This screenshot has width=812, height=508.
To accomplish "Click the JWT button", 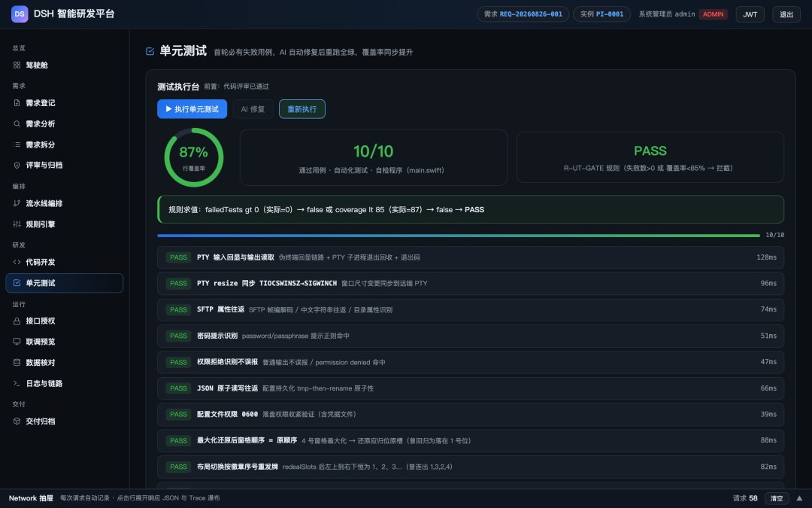I will point(750,14).
